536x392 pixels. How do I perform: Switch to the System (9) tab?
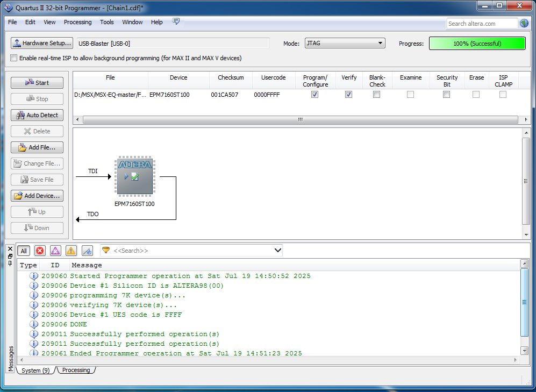point(35,370)
